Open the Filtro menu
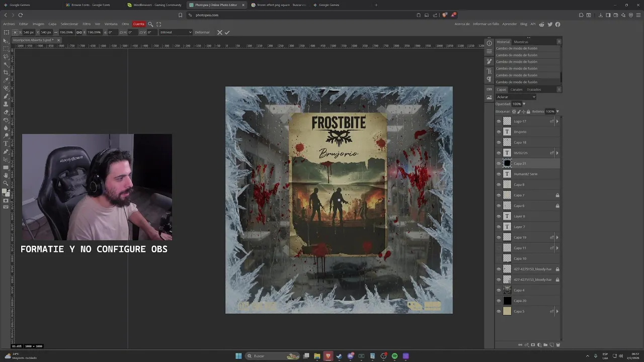The image size is (644, 362). [x=87, y=24]
